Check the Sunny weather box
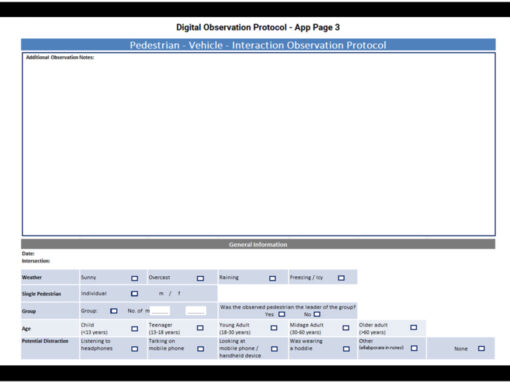510x382 pixels. [135, 278]
